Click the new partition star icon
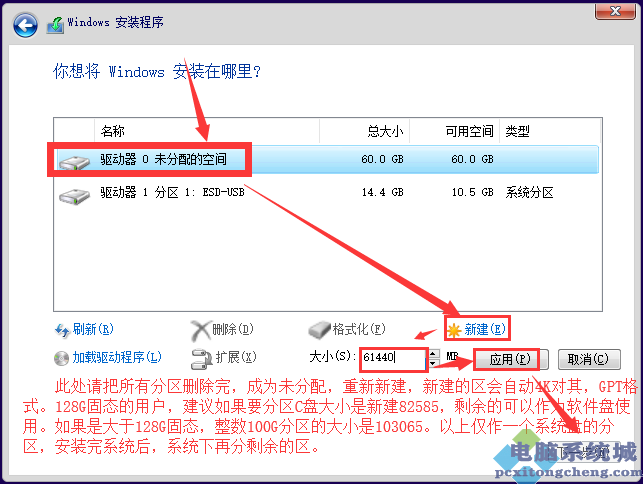 pyautogui.click(x=454, y=330)
